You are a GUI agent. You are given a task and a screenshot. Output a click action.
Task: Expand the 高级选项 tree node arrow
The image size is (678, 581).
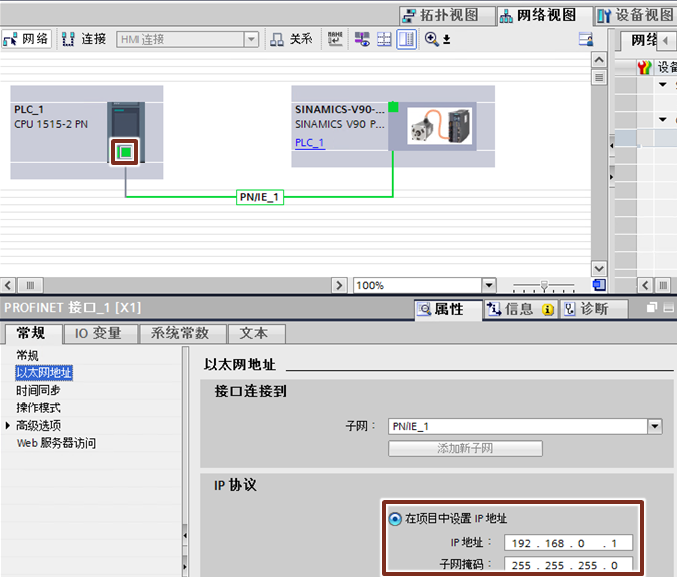click(x=8, y=425)
